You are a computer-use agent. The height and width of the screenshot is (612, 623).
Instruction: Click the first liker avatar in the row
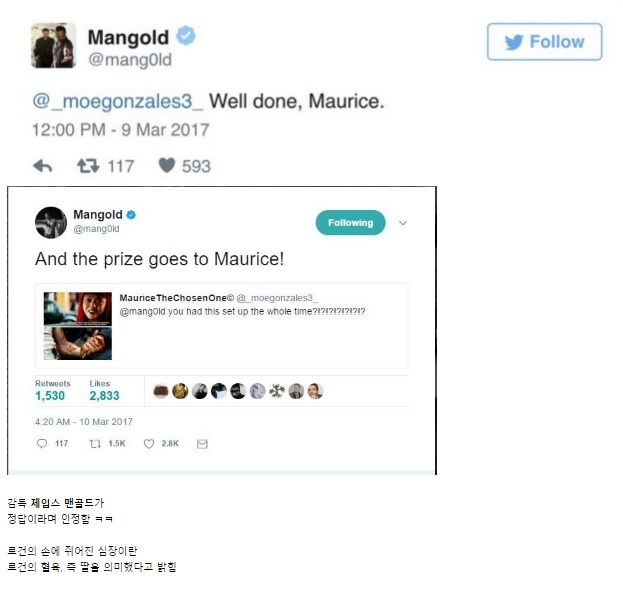[x=161, y=391]
